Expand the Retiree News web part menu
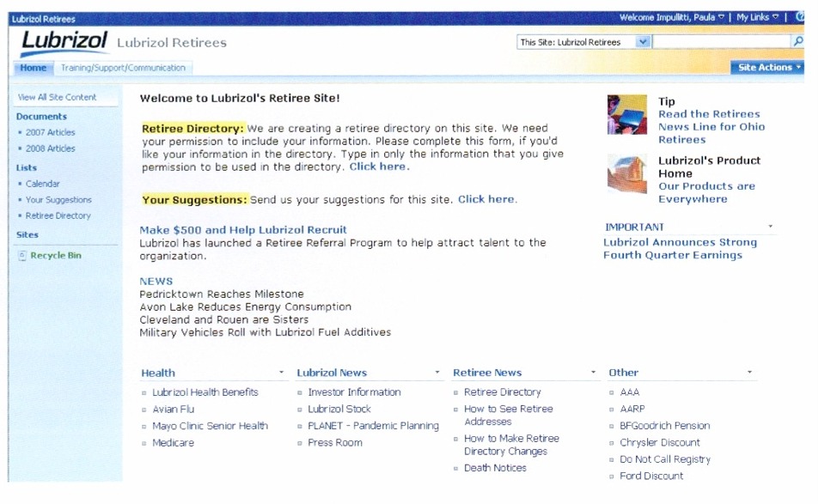 click(593, 373)
